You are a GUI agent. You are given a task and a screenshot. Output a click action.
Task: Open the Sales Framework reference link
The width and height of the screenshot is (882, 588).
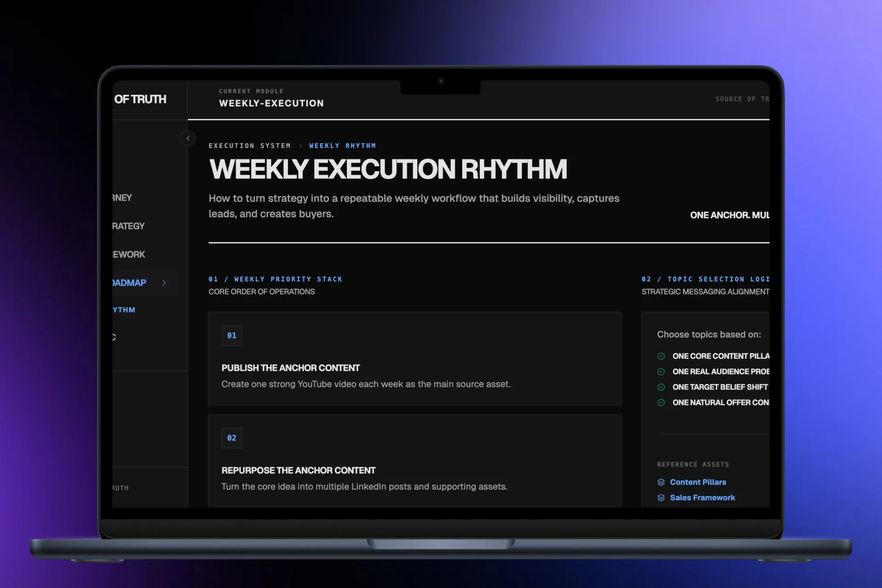tap(702, 498)
